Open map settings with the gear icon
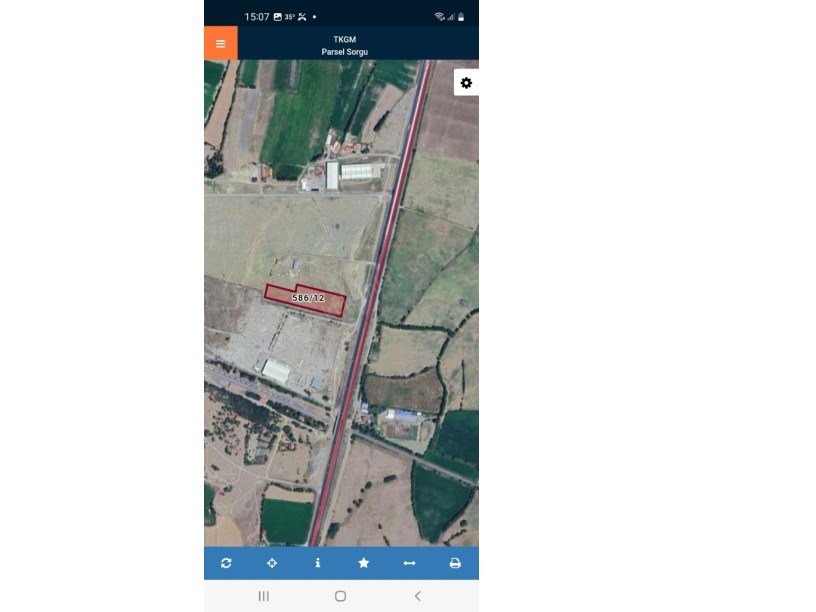 click(x=466, y=83)
